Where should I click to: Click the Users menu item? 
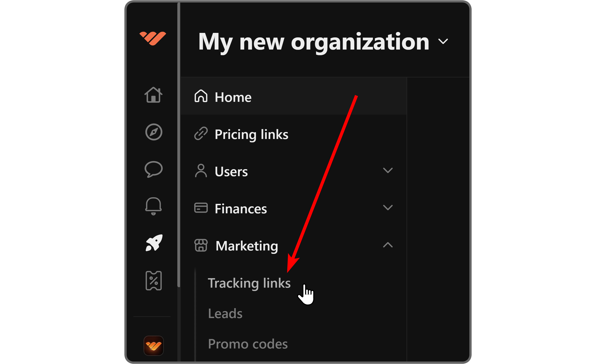tap(231, 172)
